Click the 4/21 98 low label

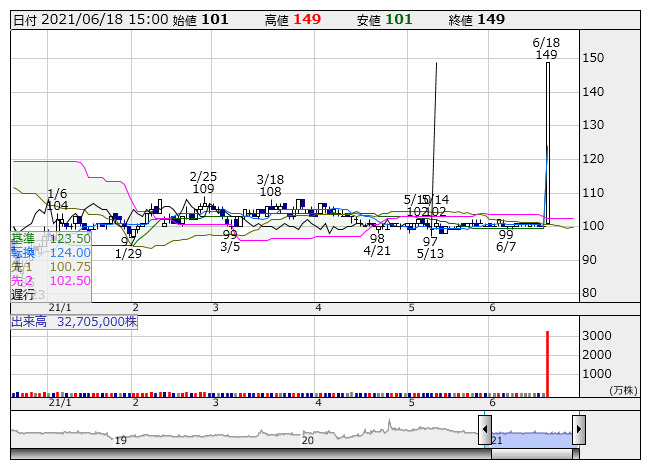[x=377, y=245]
